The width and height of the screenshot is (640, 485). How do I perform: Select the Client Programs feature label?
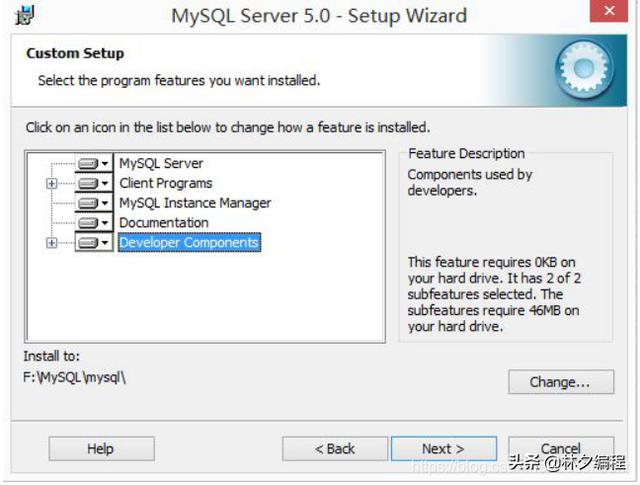[x=166, y=183]
